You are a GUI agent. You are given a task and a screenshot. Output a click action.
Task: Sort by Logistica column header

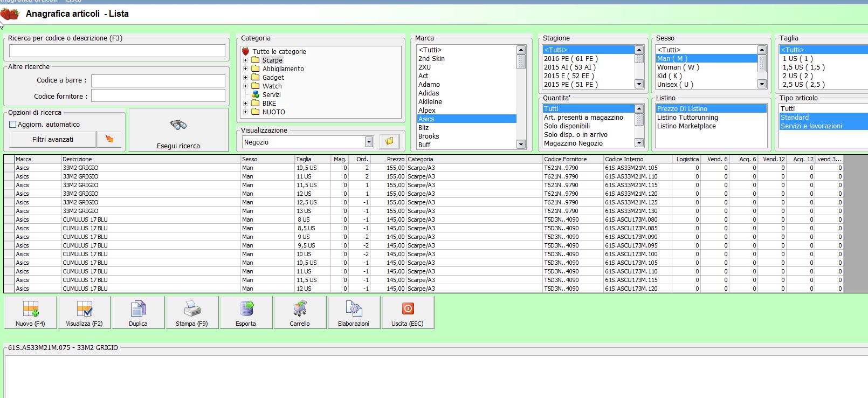[686, 159]
